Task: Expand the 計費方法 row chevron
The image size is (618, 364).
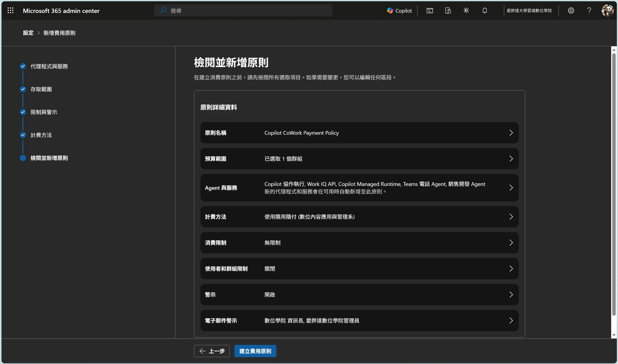Action: click(511, 217)
